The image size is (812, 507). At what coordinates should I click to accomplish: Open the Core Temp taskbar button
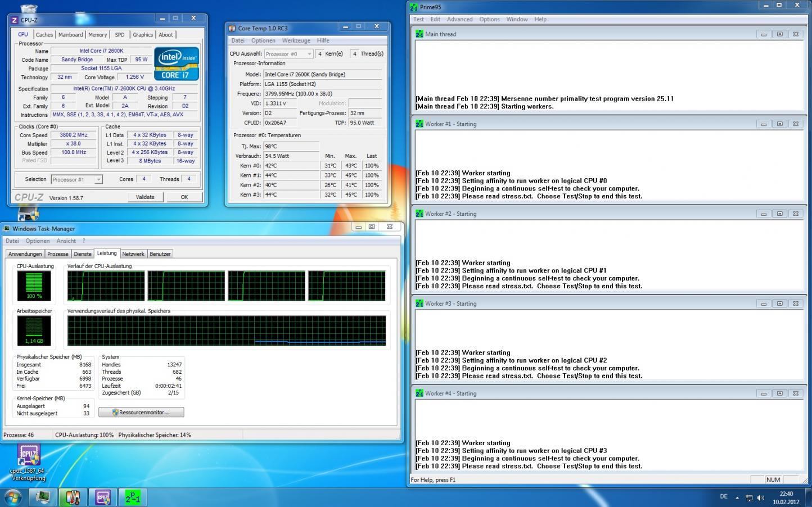(73, 497)
